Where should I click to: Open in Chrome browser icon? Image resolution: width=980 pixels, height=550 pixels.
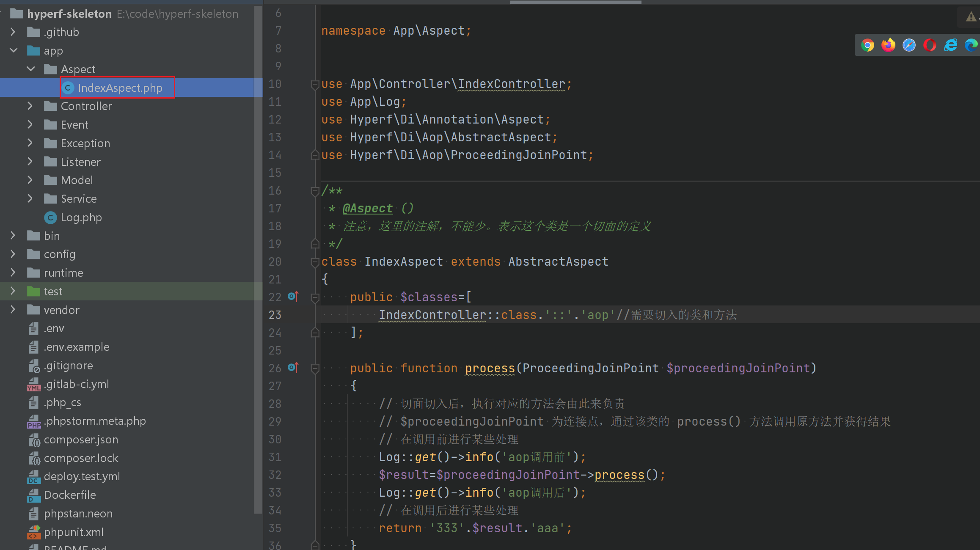click(867, 45)
